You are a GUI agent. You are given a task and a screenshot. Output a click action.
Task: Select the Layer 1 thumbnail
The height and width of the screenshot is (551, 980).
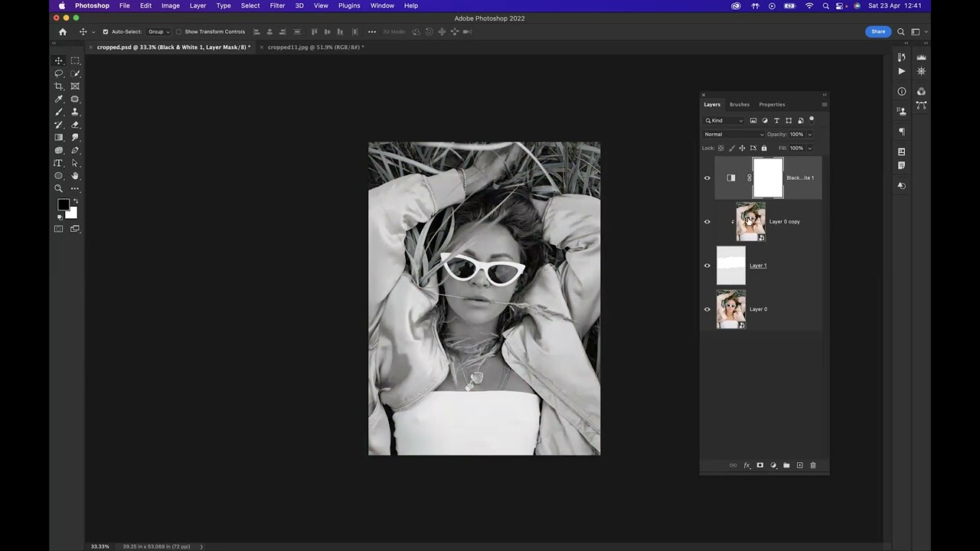(x=730, y=266)
